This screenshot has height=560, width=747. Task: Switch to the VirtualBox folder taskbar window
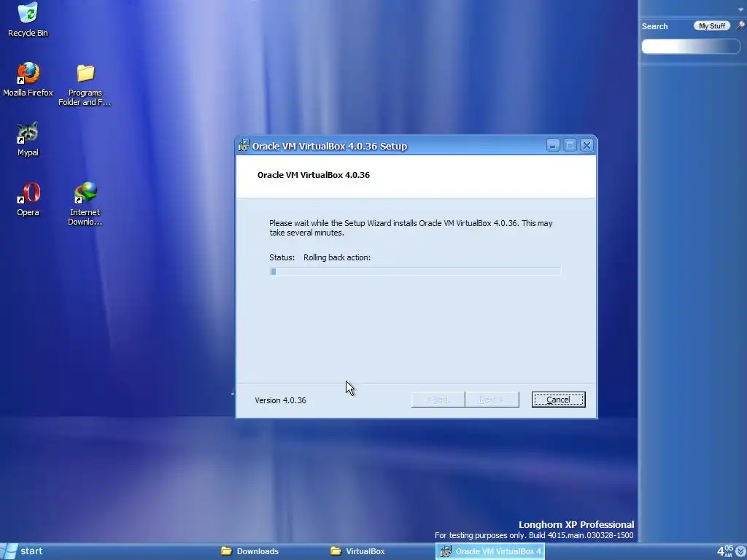(x=357, y=551)
